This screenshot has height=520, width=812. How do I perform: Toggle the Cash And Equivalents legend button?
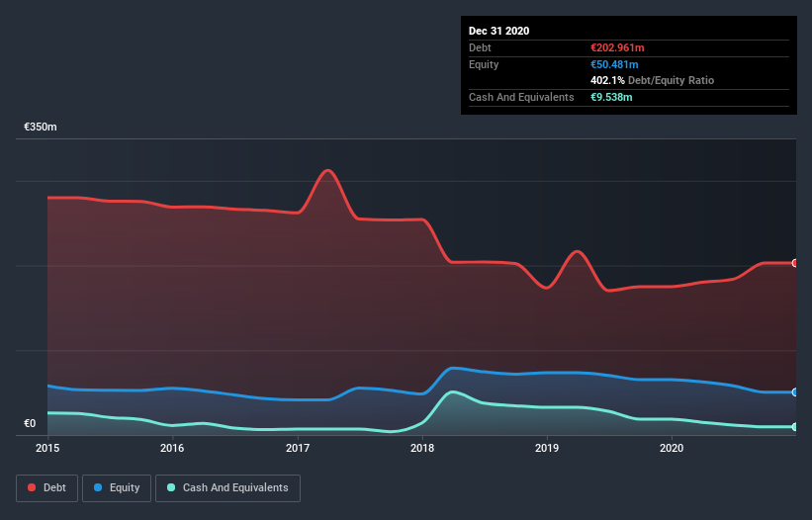(x=227, y=488)
